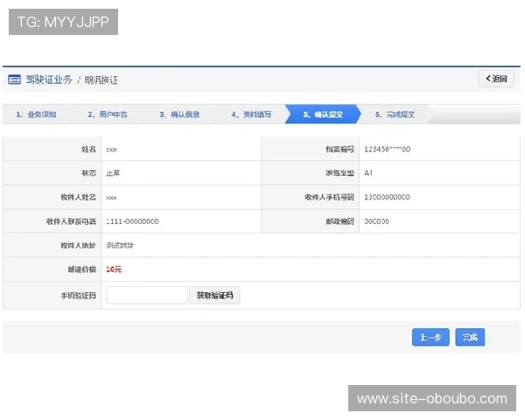The image size is (525, 420).
Task: Select the 10元 postage price value
Action: 114,269
